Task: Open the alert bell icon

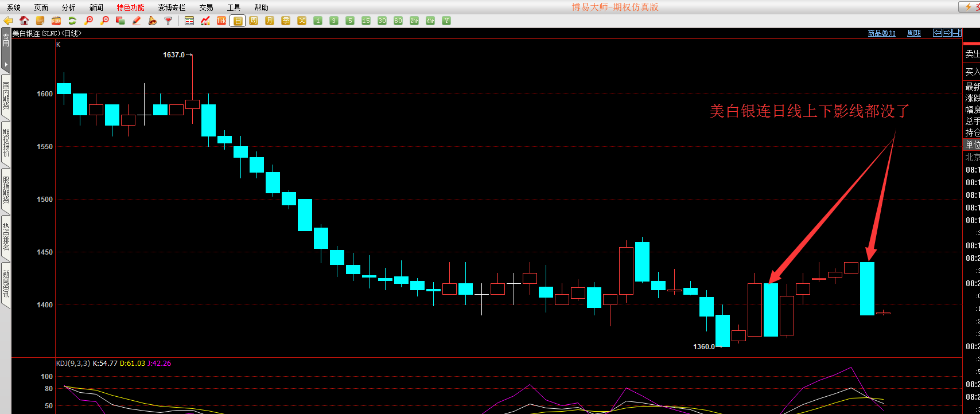Action: [x=152, y=21]
